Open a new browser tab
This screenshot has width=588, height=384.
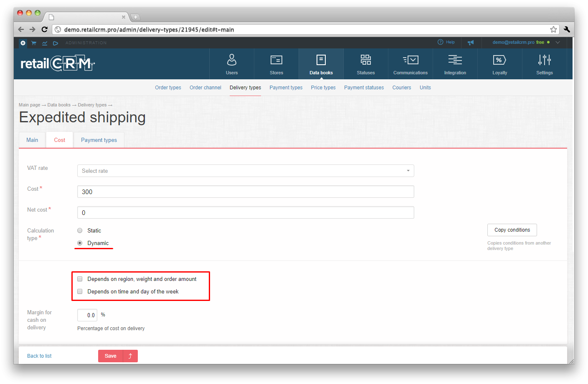click(135, 17)
